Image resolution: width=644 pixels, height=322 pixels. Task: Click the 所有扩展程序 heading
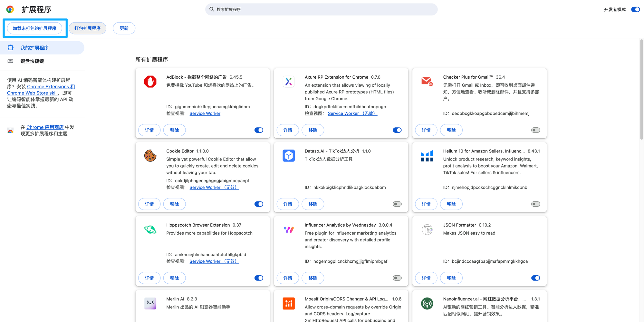(152, 60)
